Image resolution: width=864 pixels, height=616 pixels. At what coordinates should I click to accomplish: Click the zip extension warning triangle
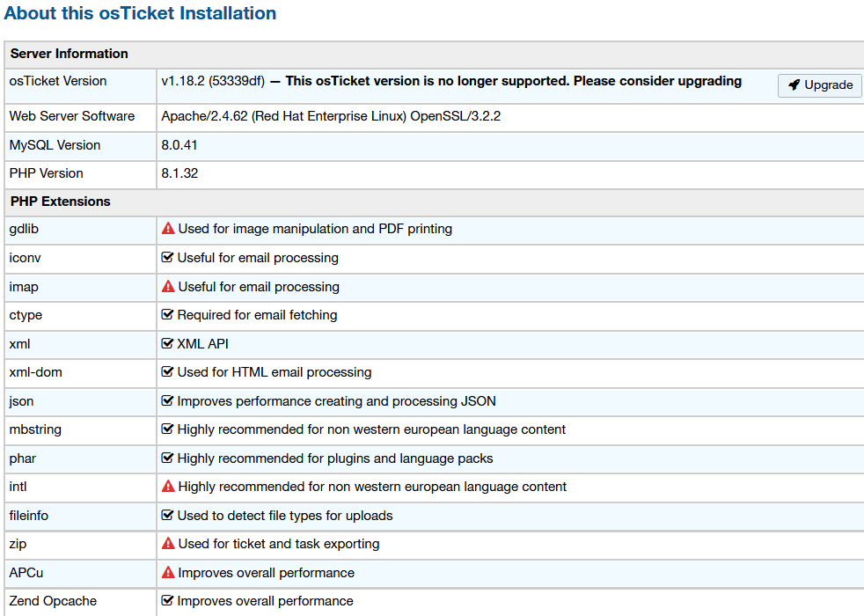tap(168, 544)
